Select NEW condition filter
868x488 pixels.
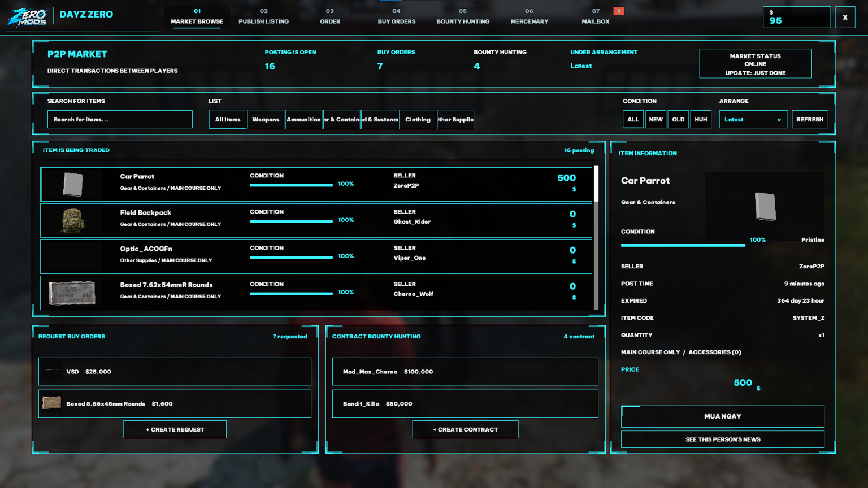click(x=656, y=119)
